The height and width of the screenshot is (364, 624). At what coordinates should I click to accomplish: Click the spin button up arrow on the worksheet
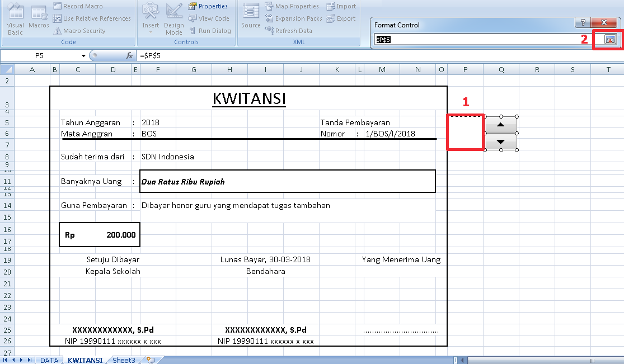point(500,124)
